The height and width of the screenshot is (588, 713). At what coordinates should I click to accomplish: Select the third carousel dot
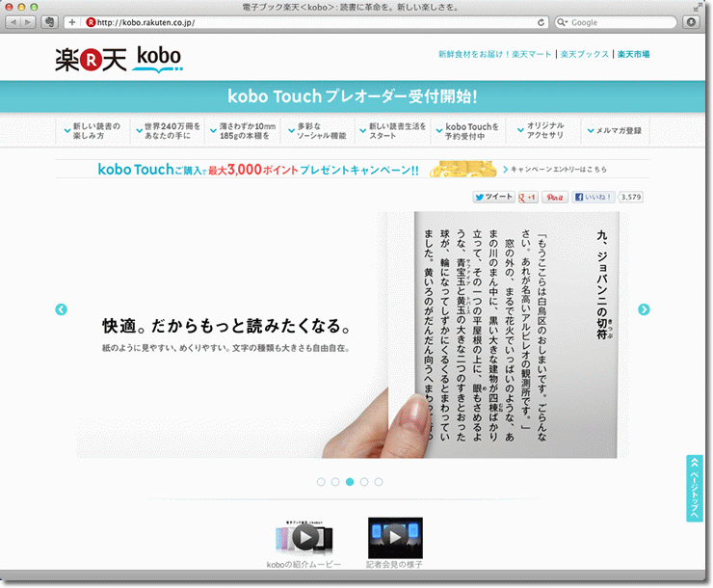[350, 482]
